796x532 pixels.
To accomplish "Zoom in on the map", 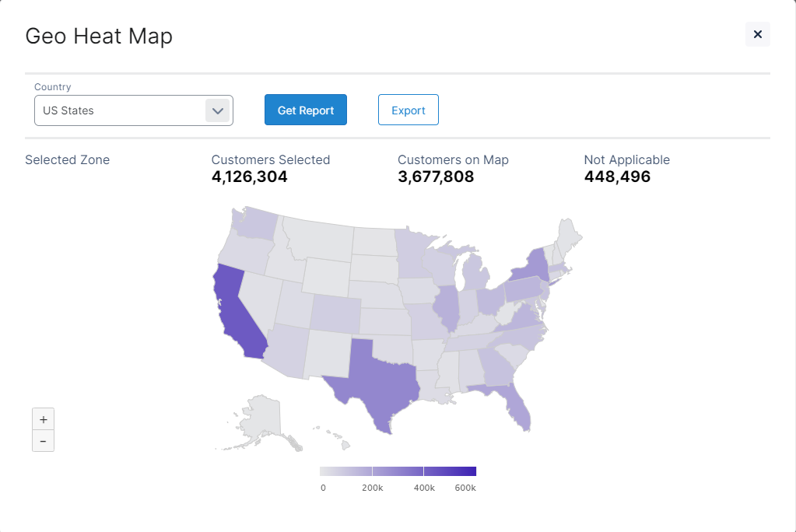I will coord(43,418).
